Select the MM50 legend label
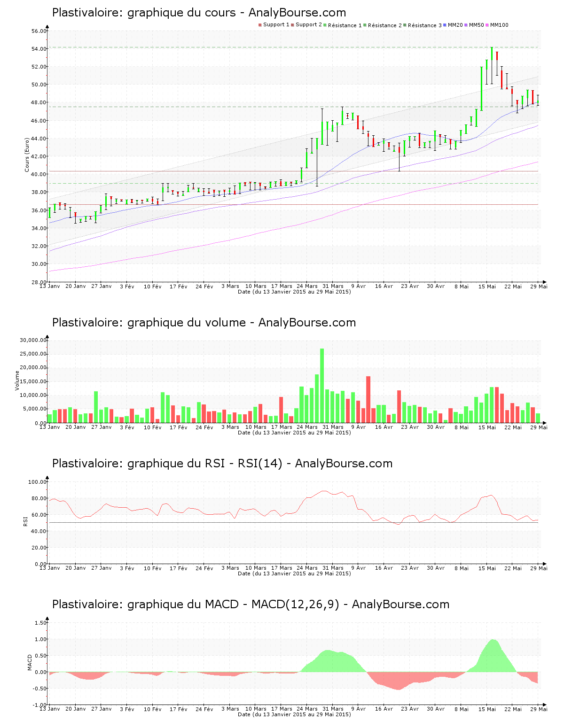The image size is (564, 728). click(x=477, y=25)
